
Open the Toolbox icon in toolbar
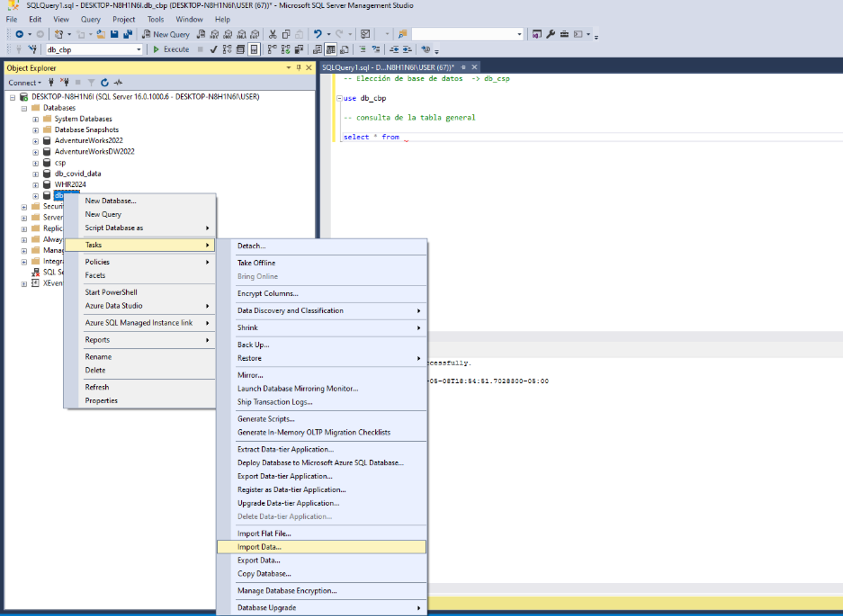[564, 34]
